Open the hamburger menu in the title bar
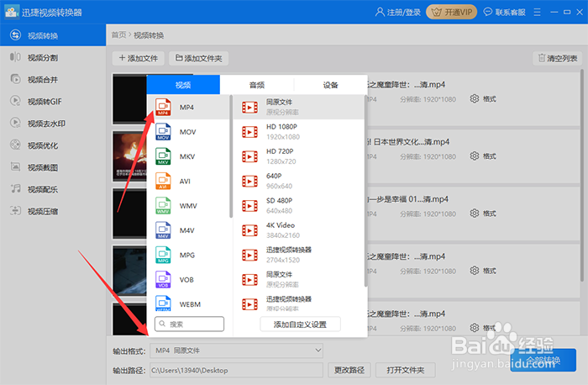The image size is (588, 385). [538, 12]
